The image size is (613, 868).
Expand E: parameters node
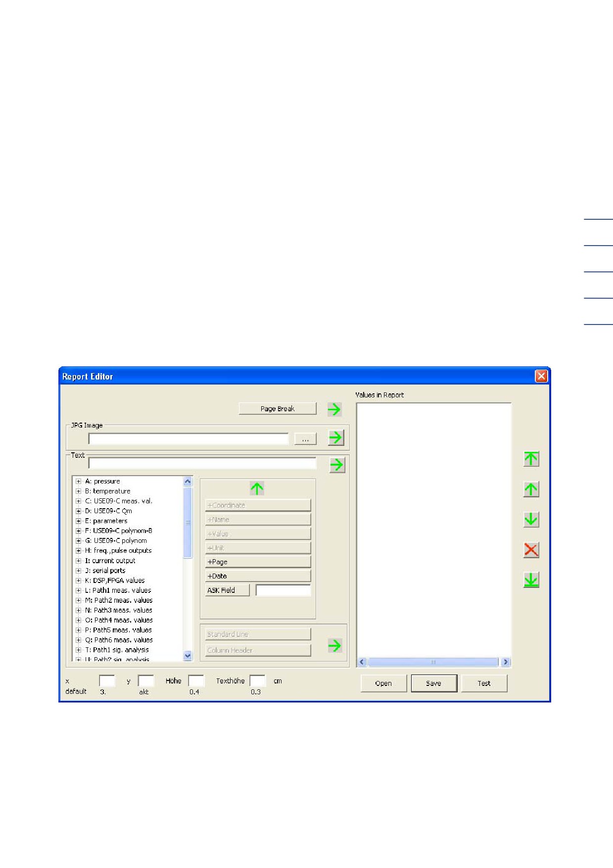click(x=78, y=521)
